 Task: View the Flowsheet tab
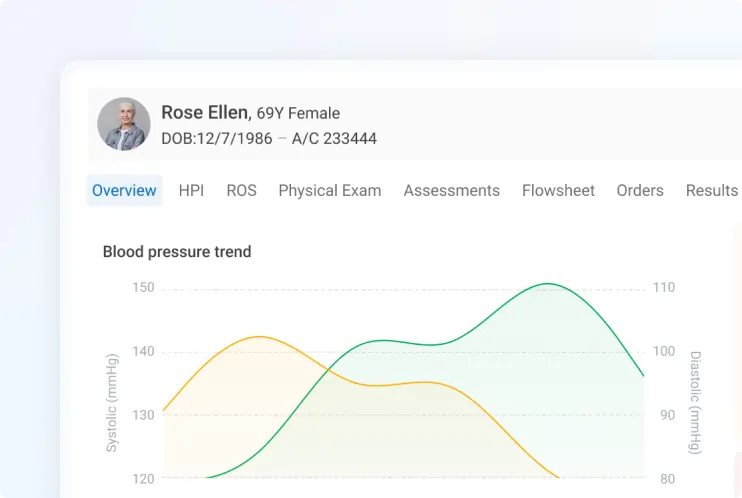pyautogui.click(x=558, y=190)
